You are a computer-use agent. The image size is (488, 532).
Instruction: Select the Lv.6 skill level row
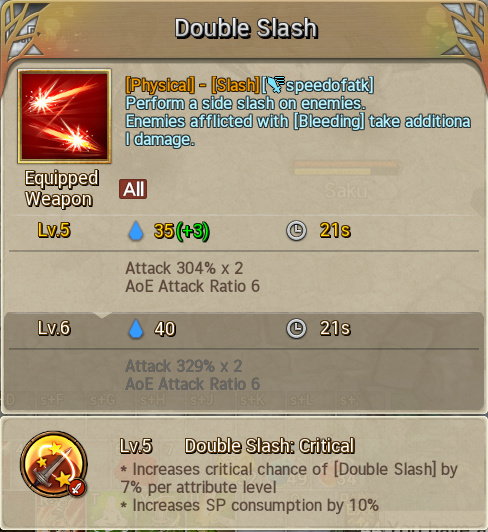(244, 328)
